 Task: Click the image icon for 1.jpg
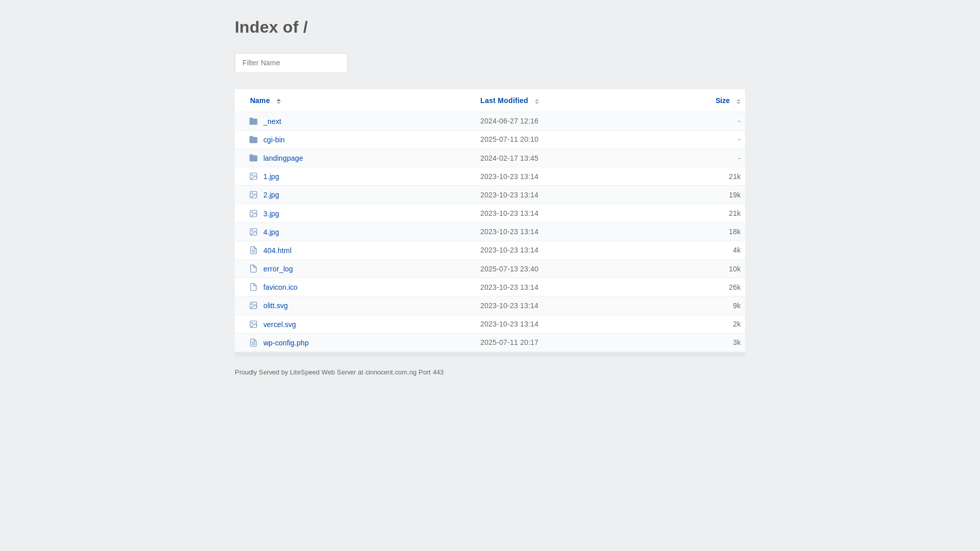pos(253,177)
